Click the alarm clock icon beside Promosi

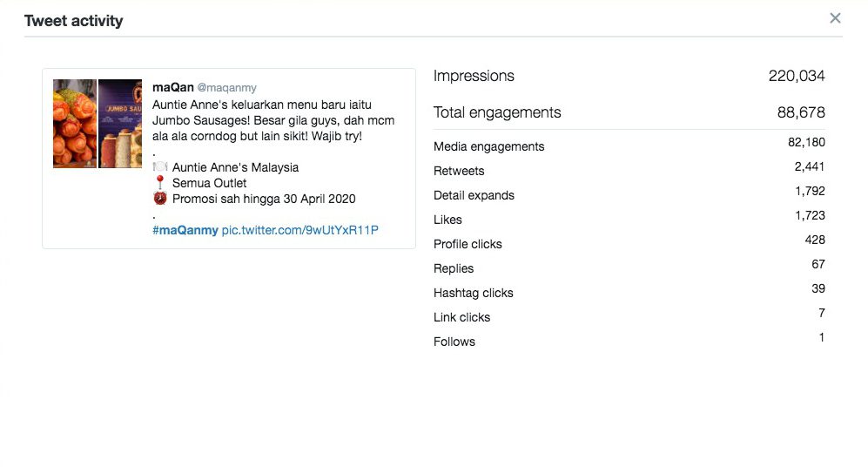click(160, 199)
